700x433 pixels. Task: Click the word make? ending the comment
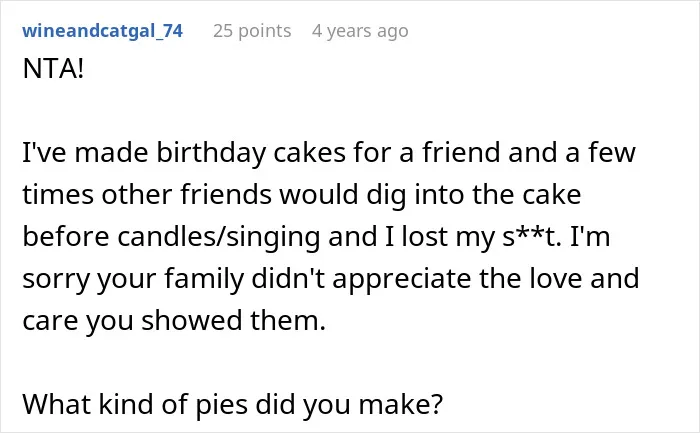[400, 404]
